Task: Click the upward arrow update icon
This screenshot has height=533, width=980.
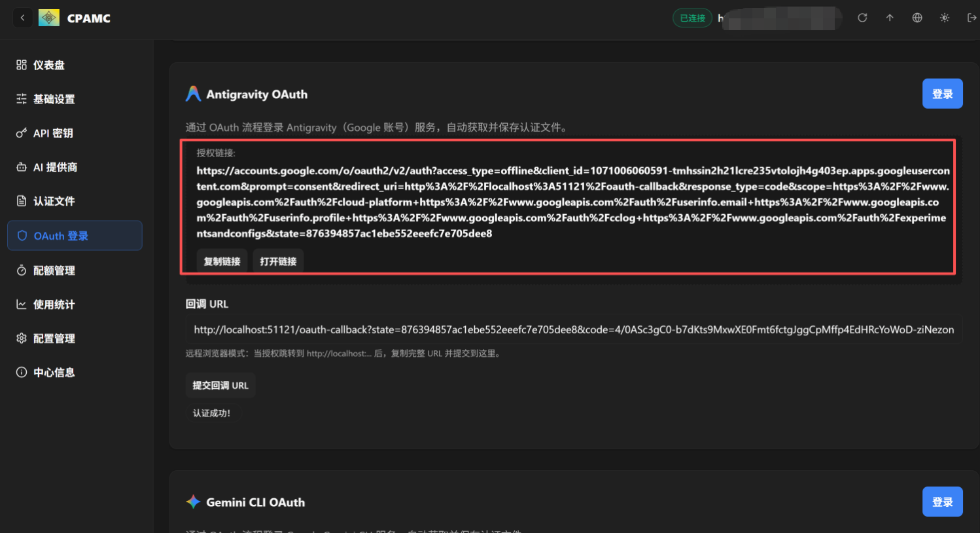Action: pyautogui.click(x=890, y=18)
